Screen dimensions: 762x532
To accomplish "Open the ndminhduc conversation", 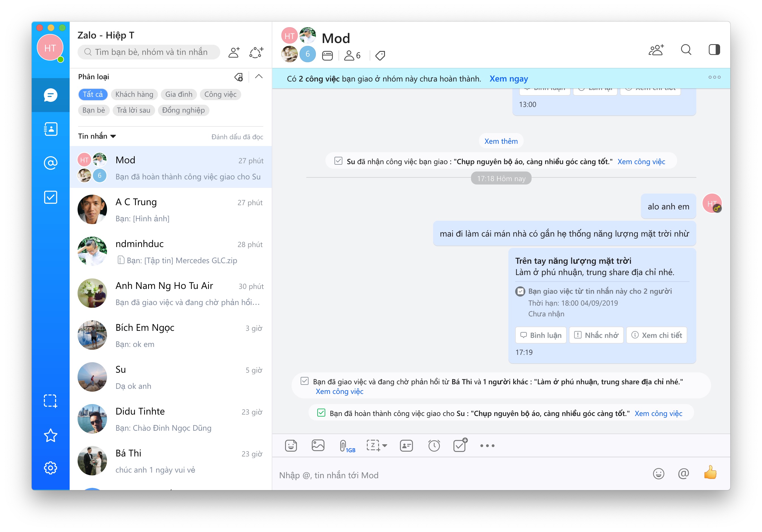I will click(171, 252).
